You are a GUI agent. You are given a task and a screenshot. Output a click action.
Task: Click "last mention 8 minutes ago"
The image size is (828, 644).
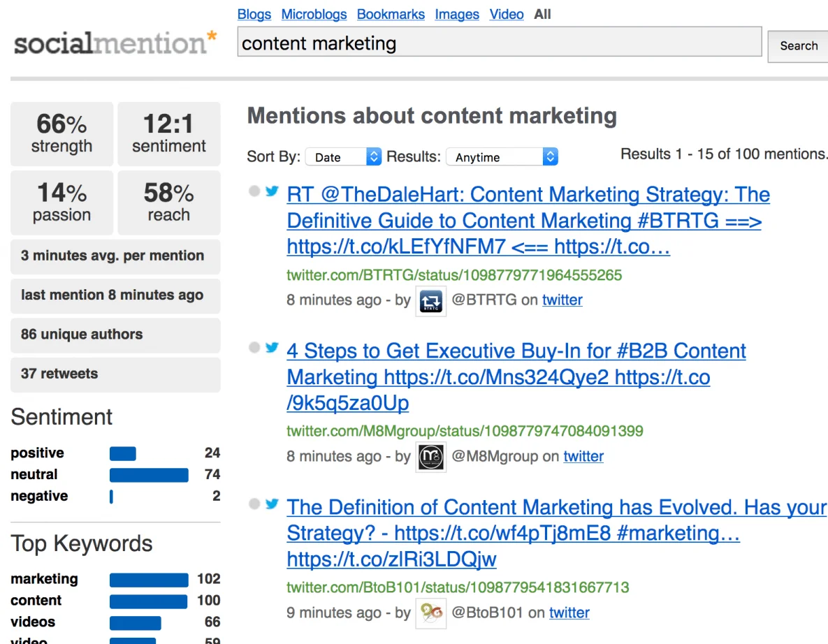click(115, 295)
